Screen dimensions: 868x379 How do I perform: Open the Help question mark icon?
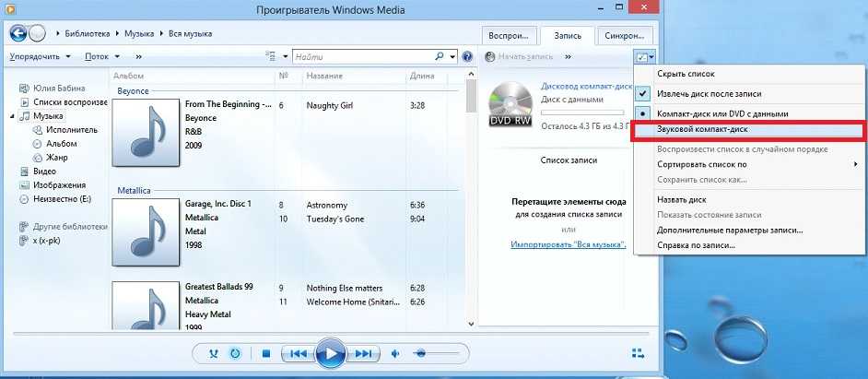pos(468,56)
